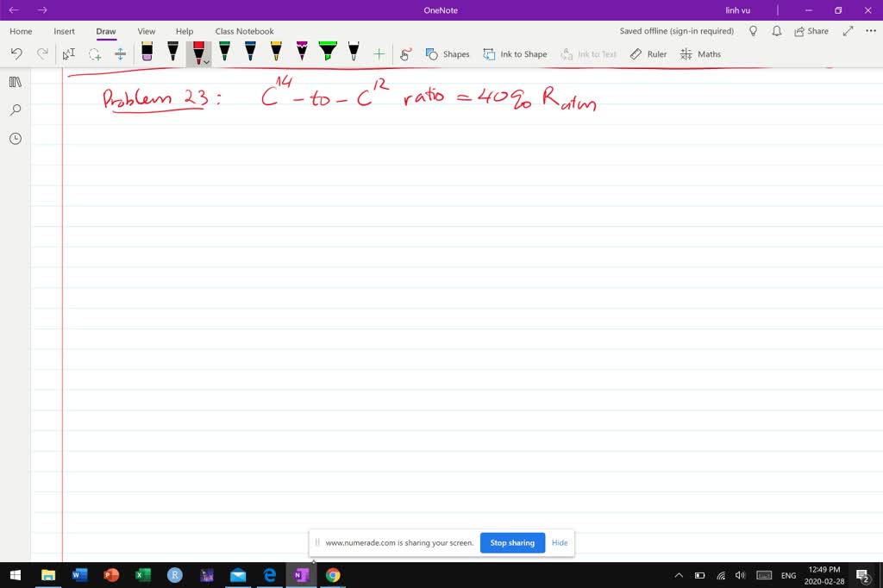The width and height of the screenshot is (883, 588).
Task: Select the first black pen
Action: point(172,52)
